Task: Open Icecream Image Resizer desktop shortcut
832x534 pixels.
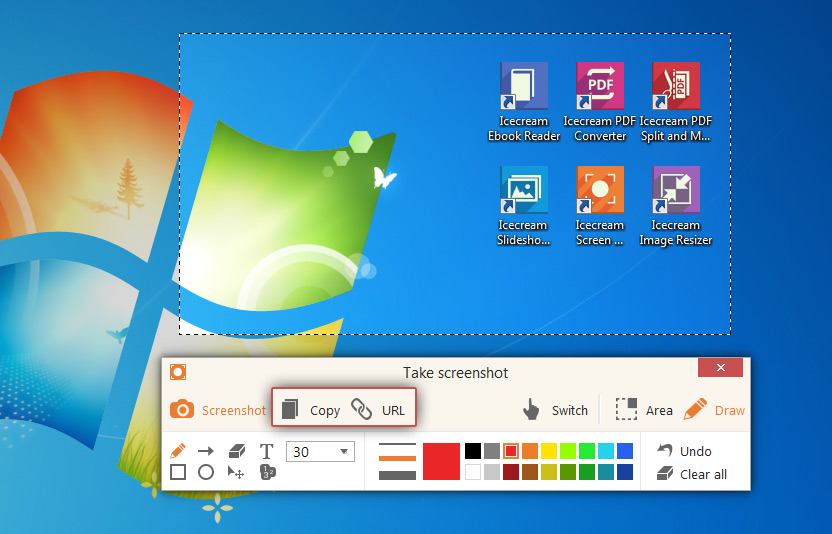Action: point(675,206)
